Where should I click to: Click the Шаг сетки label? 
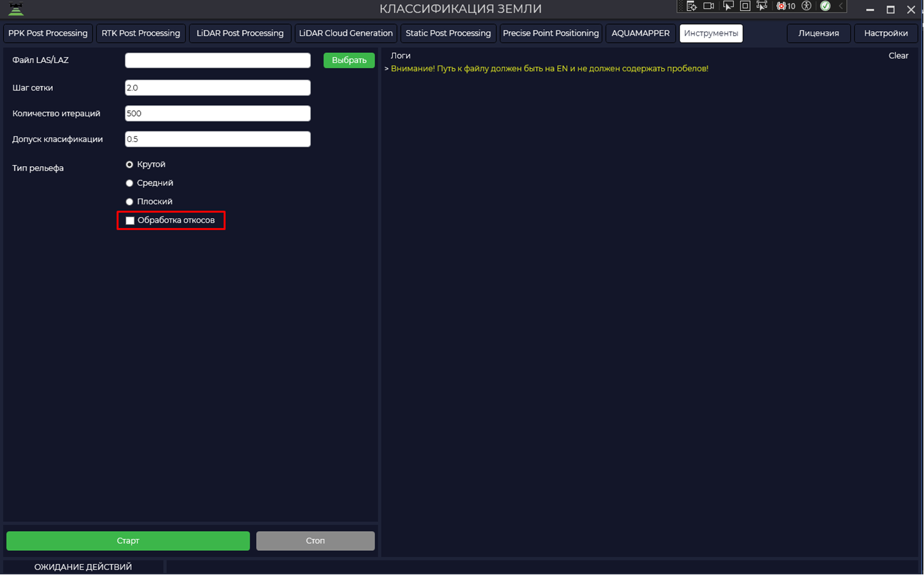tap(32, 88)
